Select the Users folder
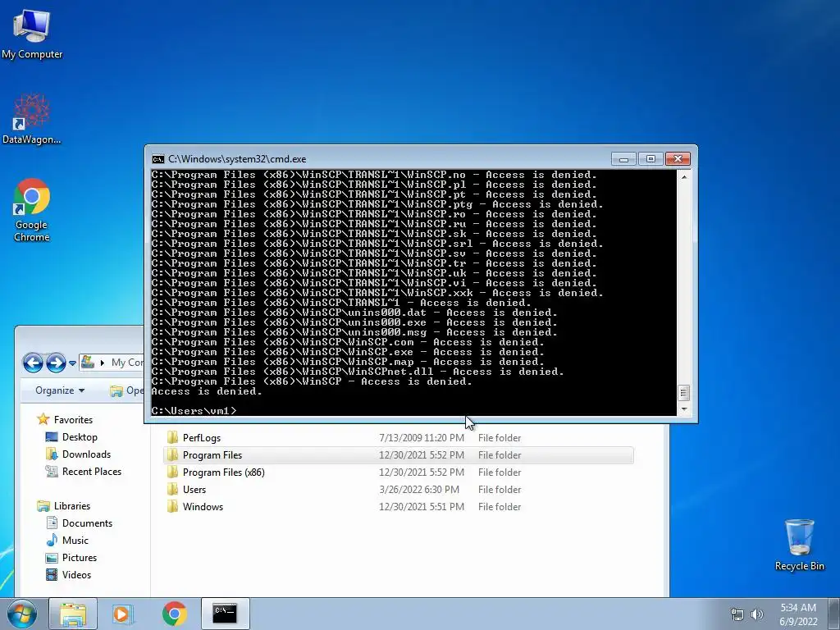 (399, 490)
